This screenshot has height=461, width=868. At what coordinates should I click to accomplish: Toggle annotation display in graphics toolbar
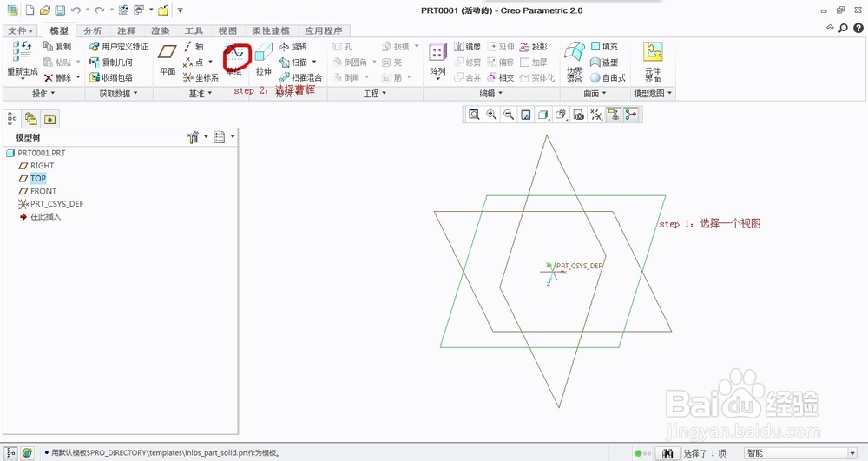pyautogui.click(x=614, y=115)
